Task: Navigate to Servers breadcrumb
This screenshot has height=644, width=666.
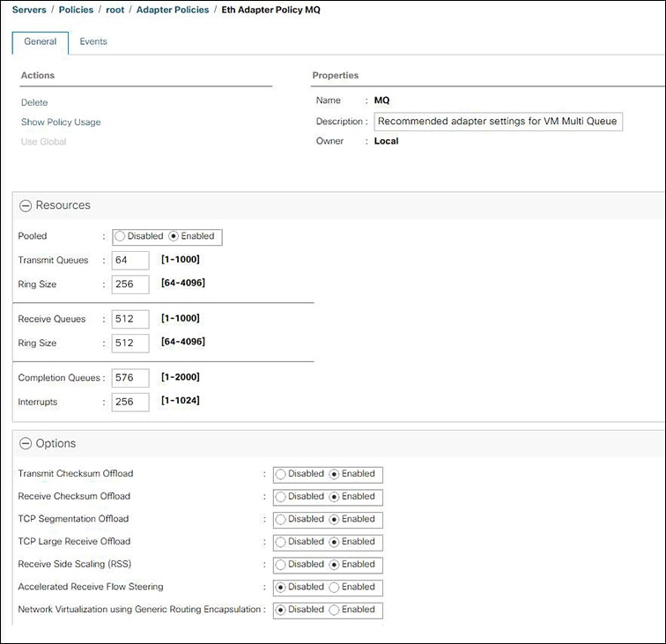Action: 29,10
